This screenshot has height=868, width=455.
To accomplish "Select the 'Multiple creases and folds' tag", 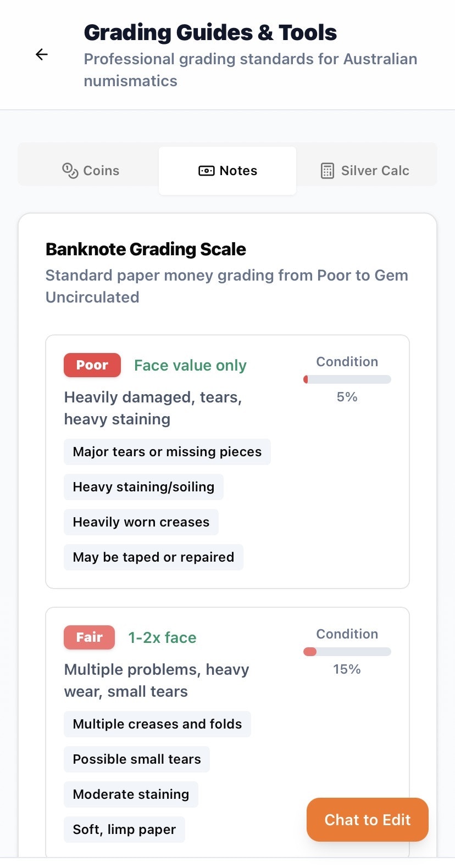I will pyautogui.click(x=157, y=724).
